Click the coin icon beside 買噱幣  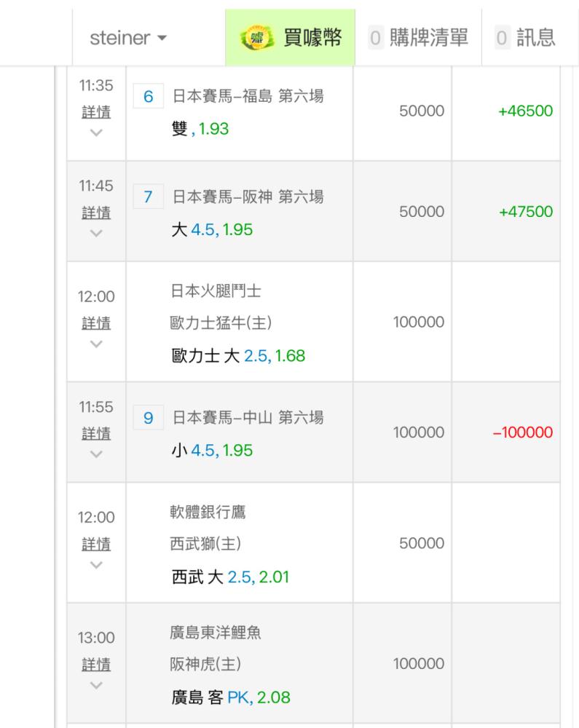pos(255,38)
